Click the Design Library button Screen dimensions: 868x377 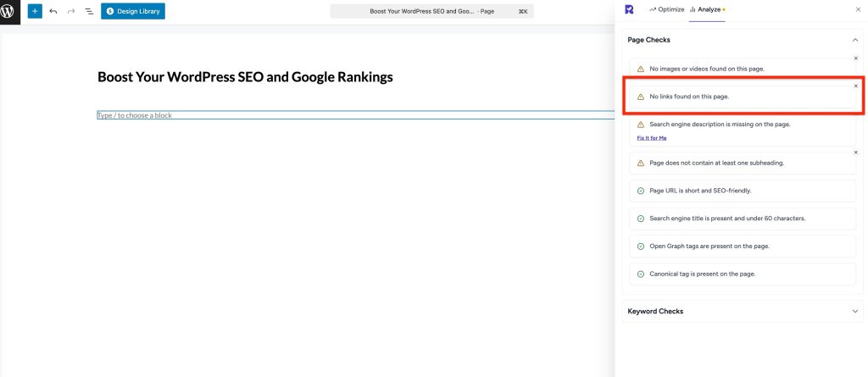[133, 12]
